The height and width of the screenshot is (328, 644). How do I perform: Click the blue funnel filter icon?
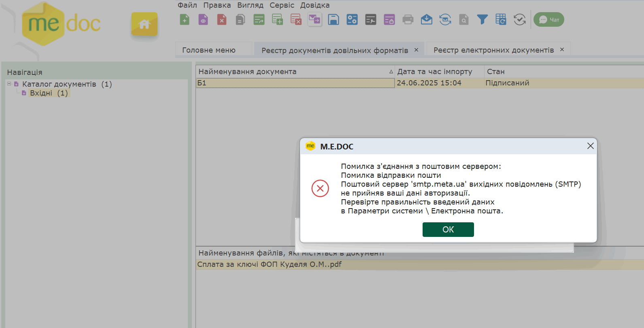click(x=482, y=19)
